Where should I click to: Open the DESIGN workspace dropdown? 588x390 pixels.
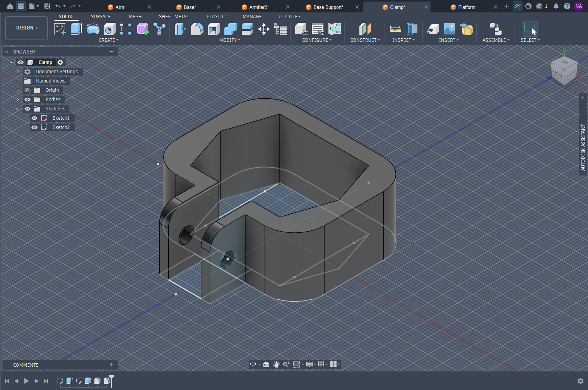click(x=27, y=28)
